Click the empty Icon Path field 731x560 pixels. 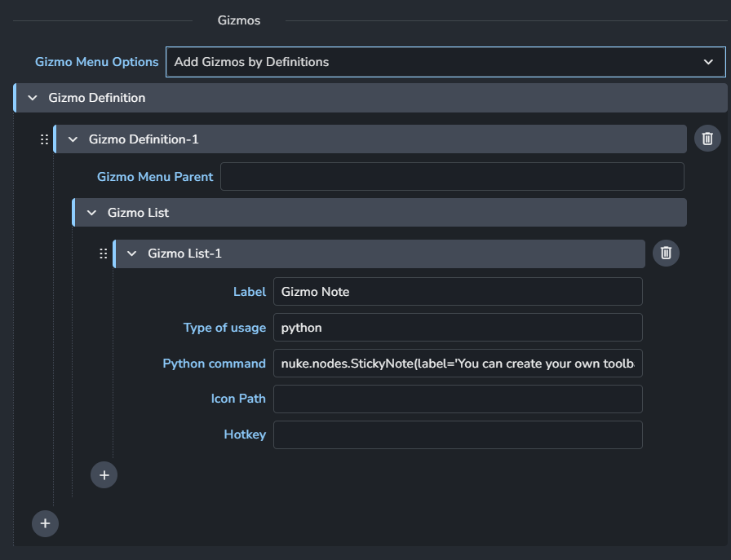[457, 399]
